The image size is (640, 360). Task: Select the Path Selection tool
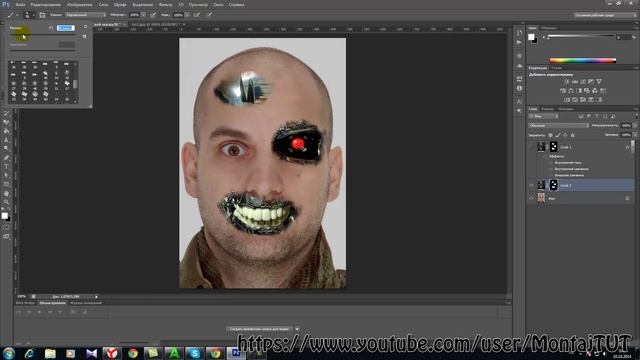coord(6,176)
